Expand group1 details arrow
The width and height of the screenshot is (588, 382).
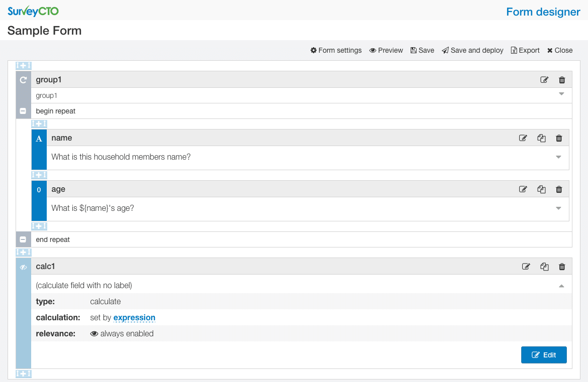(561, 94)
